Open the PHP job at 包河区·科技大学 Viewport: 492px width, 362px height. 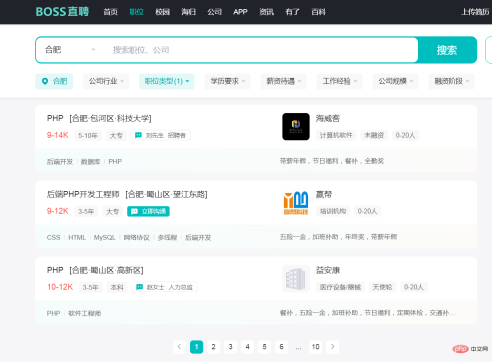pos(99,118)
